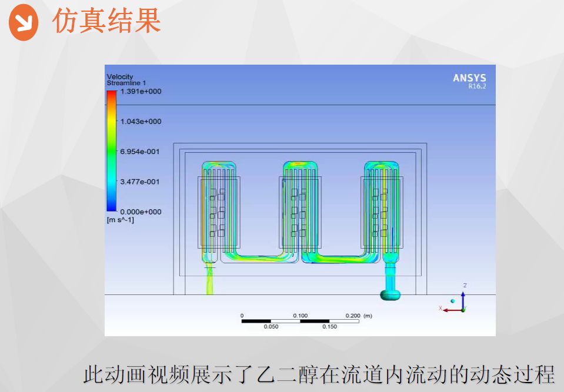Click the 仿真结果 slide title
564x392 pixels.
[x=106, y=22]
